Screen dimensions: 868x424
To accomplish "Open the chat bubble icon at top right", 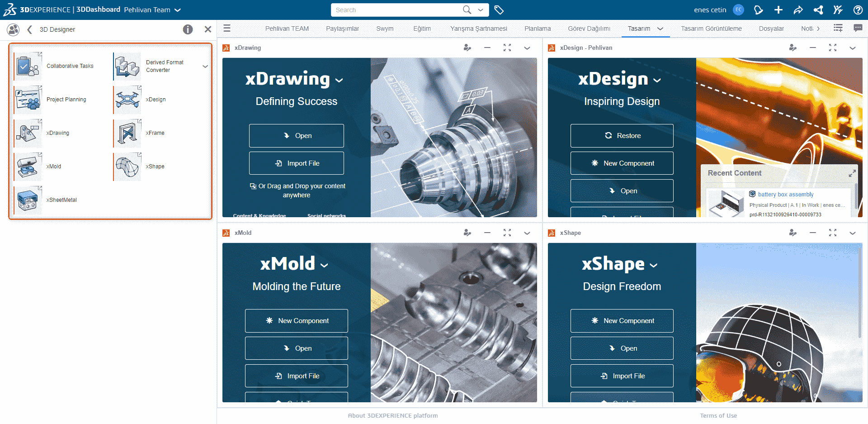I will [858, 28].
